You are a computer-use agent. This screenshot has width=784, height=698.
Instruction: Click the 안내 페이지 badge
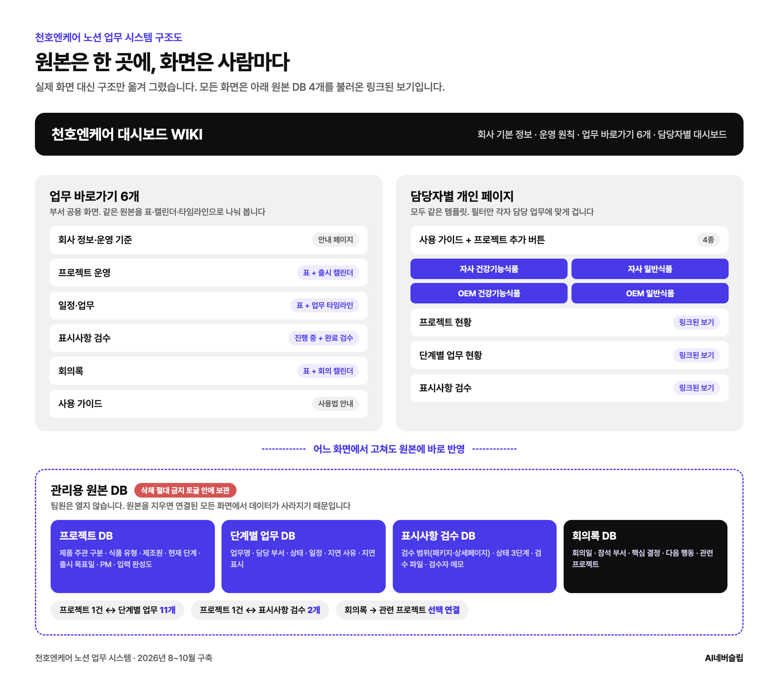coord(336,240)
